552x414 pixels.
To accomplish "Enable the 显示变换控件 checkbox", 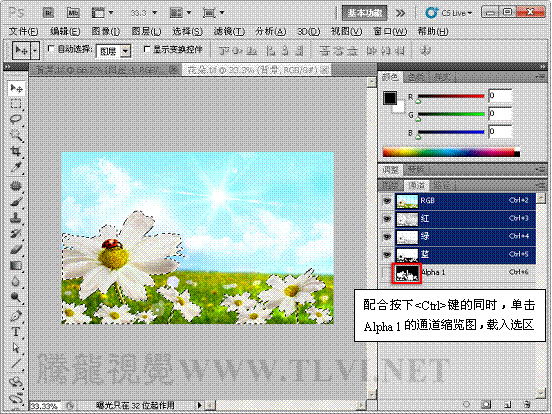I will 147,49.
